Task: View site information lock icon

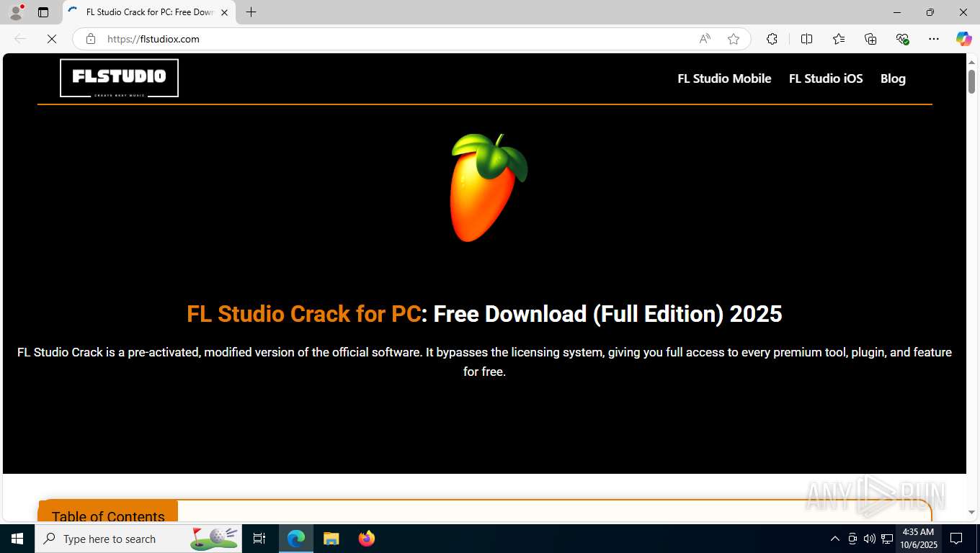Action: 91,39
